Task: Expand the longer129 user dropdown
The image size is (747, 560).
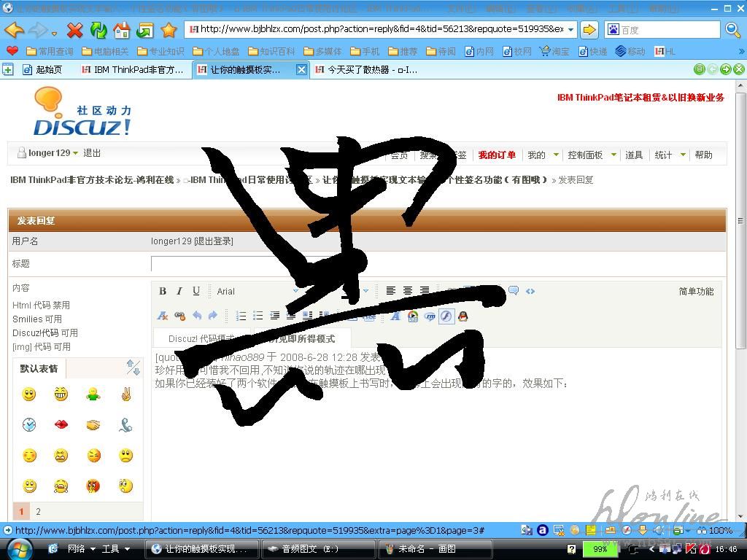Action: (75, 153)
